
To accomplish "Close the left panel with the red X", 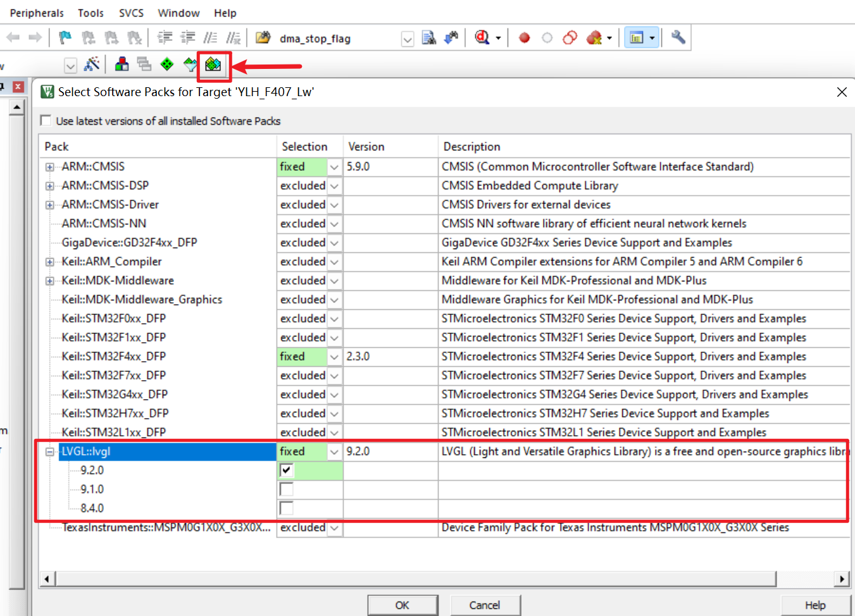I will (x=18, y=87).
